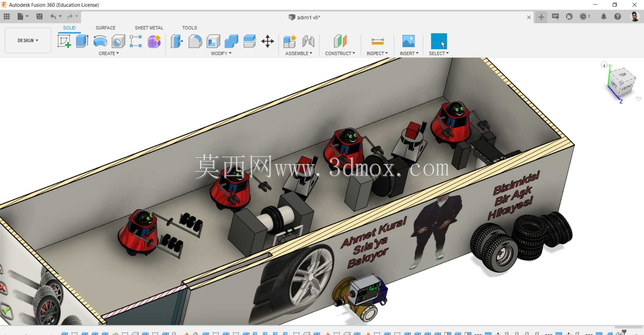This screenshot has width=644, height=335.
Task: Click the FRONT face of ViewCube
Action: pyautogui.click(x=627, y=88)
